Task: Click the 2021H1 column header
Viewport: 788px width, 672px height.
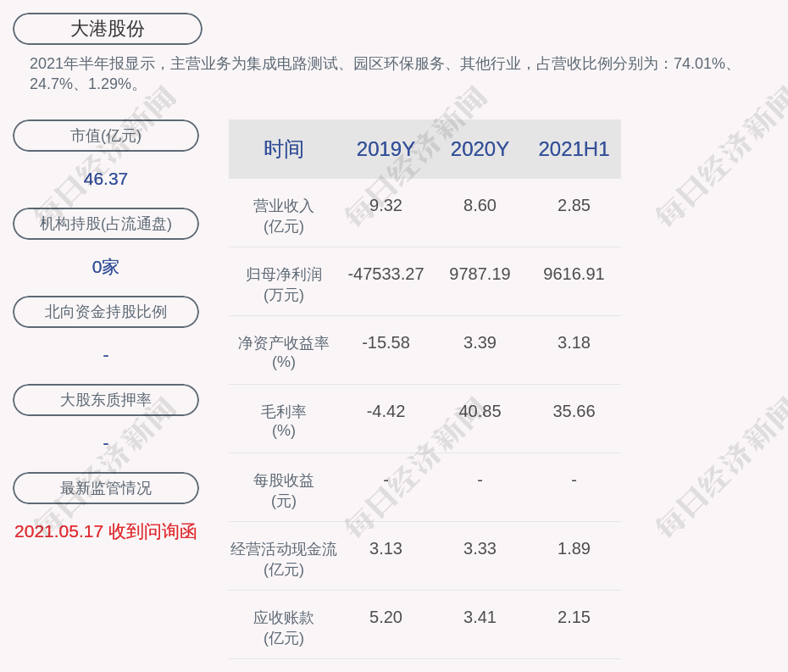Action: coord(574,149)
